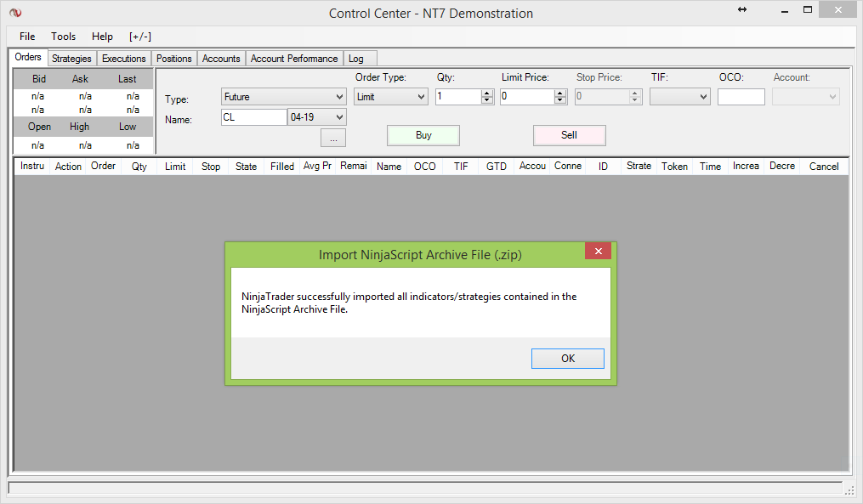
Task: Open the File menu
Action: (x=27, y=37)
